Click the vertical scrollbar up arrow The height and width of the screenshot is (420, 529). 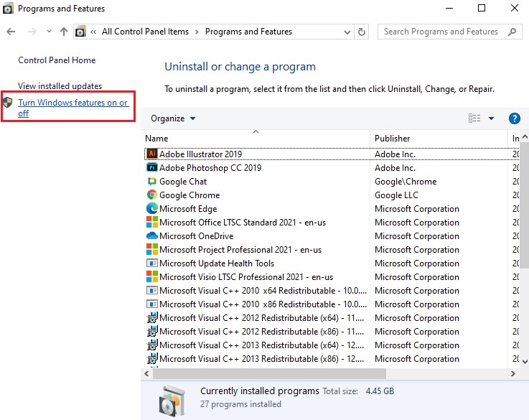point(525,137)
